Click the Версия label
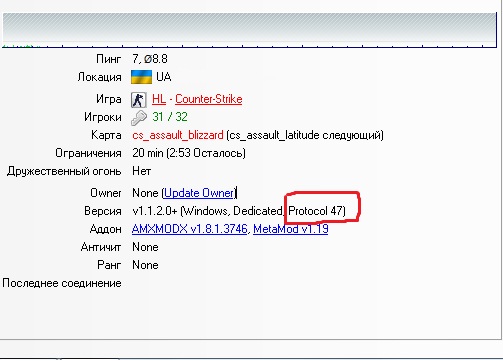Viewport: 503px width, 361px height. pyautogui.click(x=103, y=211)
